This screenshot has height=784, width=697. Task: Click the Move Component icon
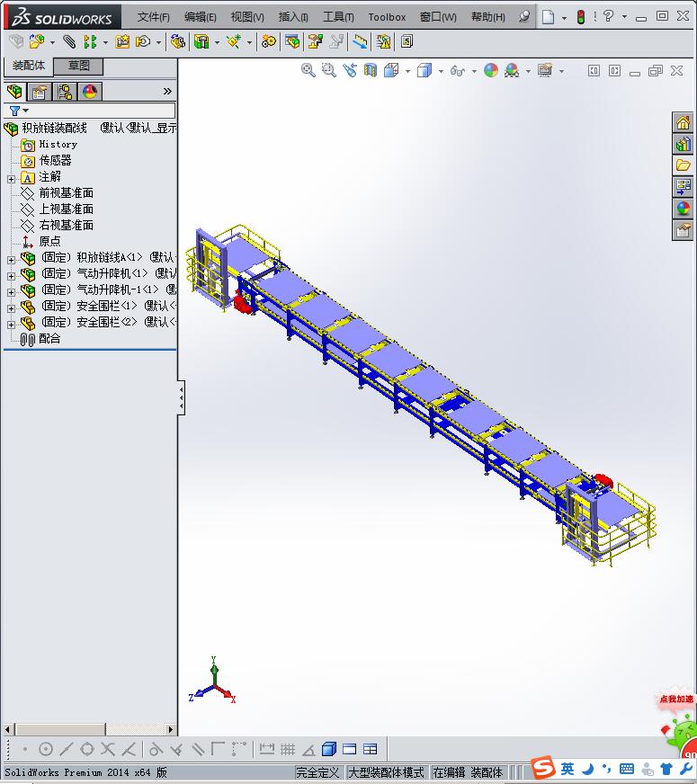click(144, 41)
